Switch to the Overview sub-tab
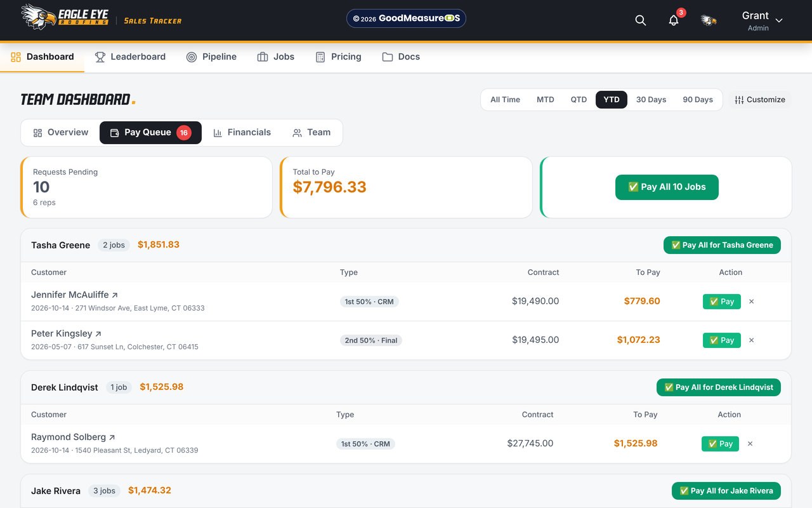 [x=61, y=133]
